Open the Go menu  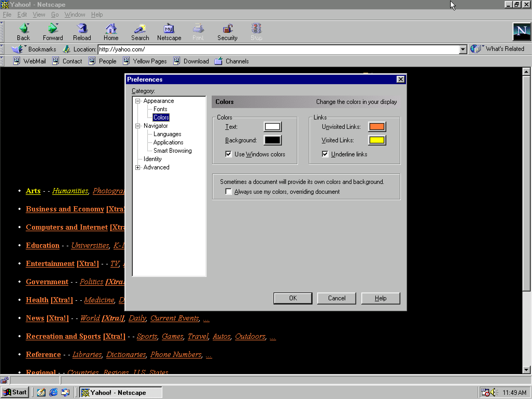(55, 15)
